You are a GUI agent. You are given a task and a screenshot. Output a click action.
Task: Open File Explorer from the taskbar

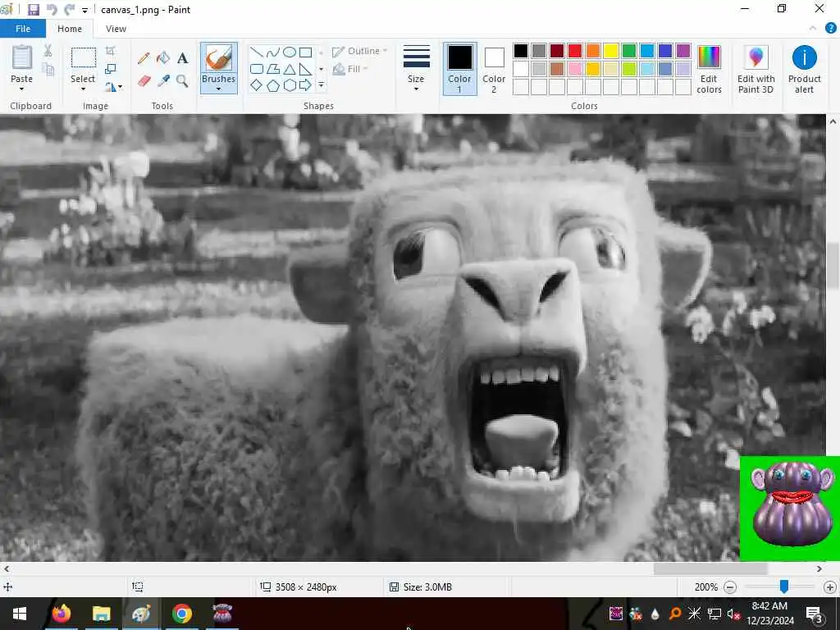(x=101, y=614)
